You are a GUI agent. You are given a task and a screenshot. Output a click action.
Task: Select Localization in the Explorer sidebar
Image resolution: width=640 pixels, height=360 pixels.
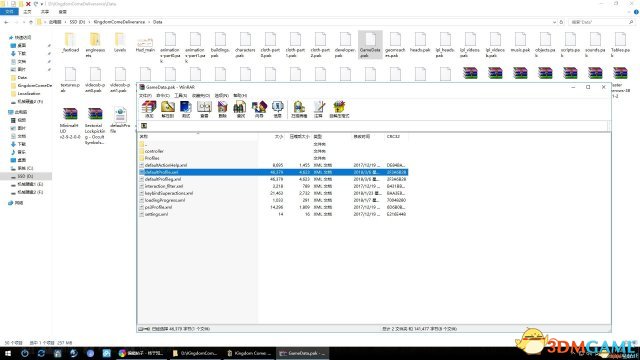coord(29,93)
